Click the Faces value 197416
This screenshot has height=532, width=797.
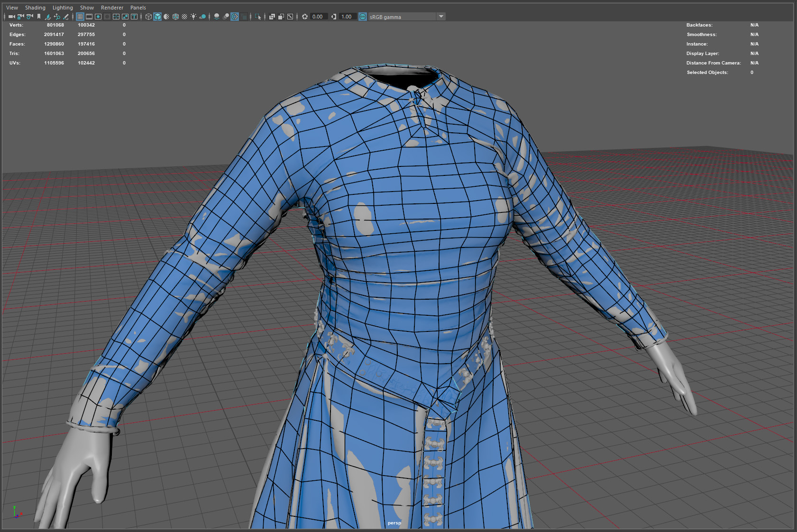pos(86,44)
